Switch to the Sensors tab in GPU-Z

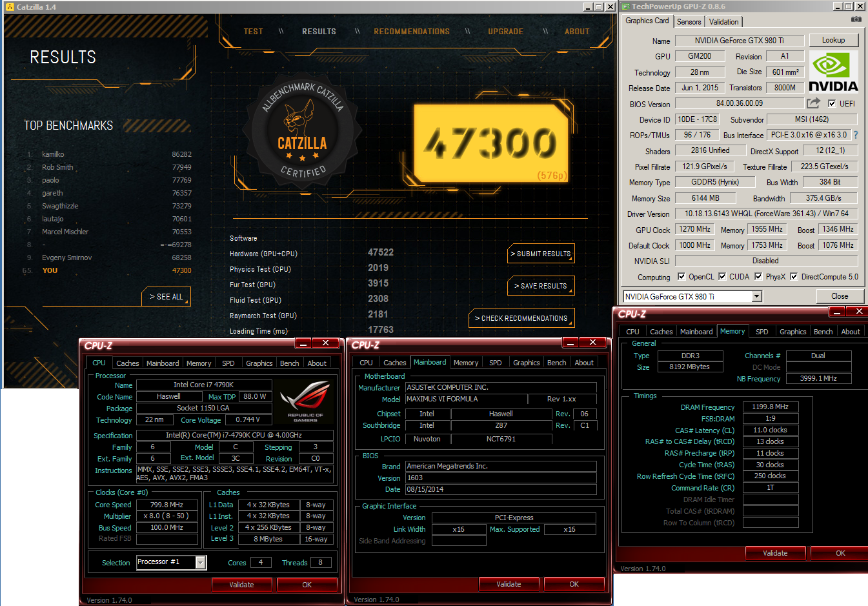pos(689,21)
